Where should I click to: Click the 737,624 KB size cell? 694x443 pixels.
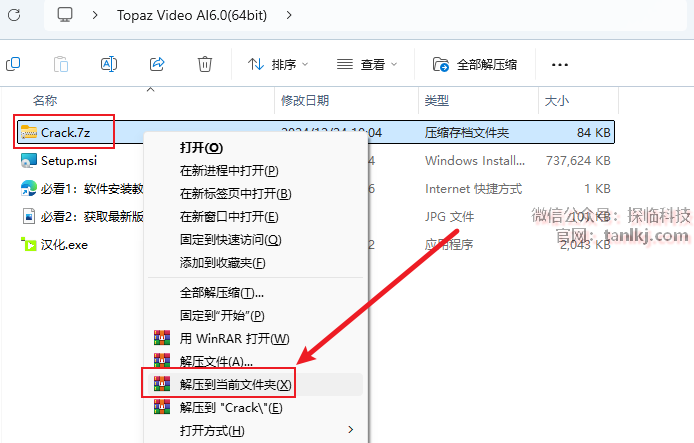click(578, 160)
